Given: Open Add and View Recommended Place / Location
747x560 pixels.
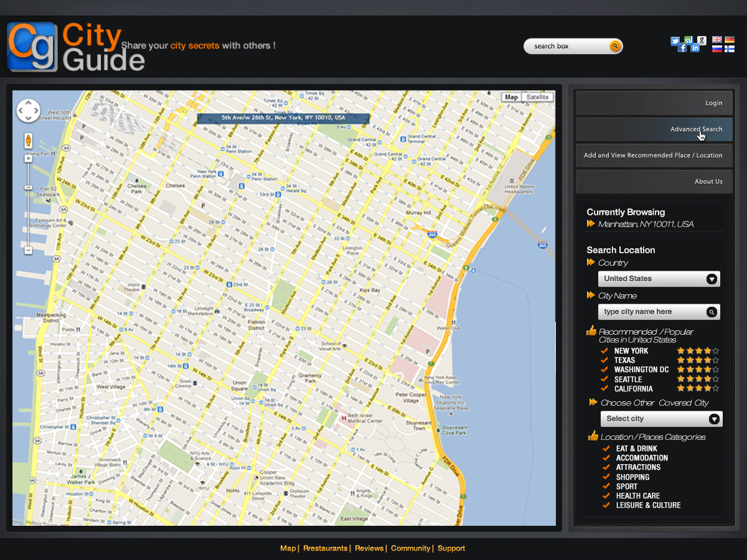Looking at the screenshot, I should (654, 156).
